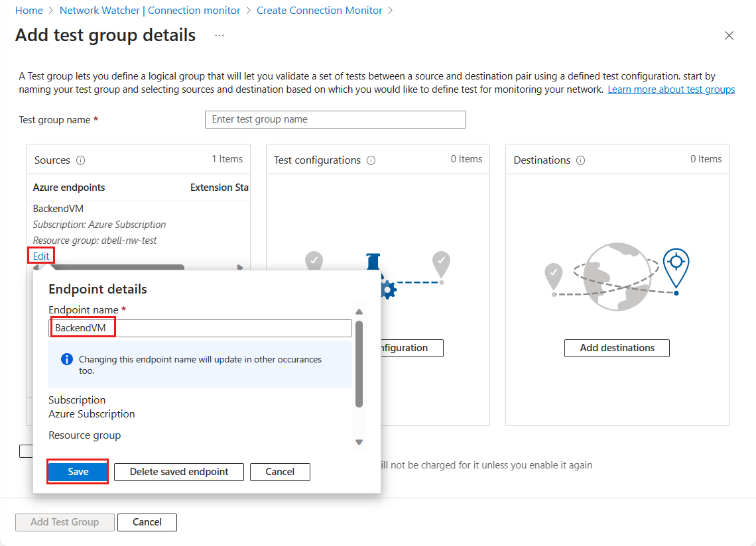Click the Add destinations button
The image size is (756, 546).
(617, 348)
